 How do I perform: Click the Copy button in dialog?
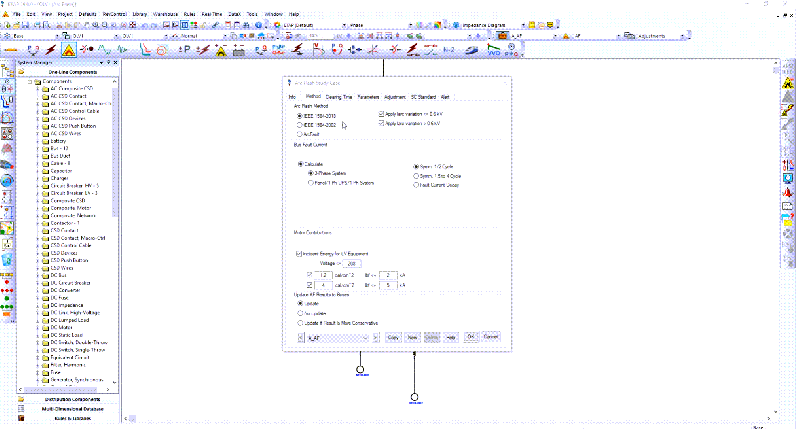pyautogui.click(x=393, y=338)
